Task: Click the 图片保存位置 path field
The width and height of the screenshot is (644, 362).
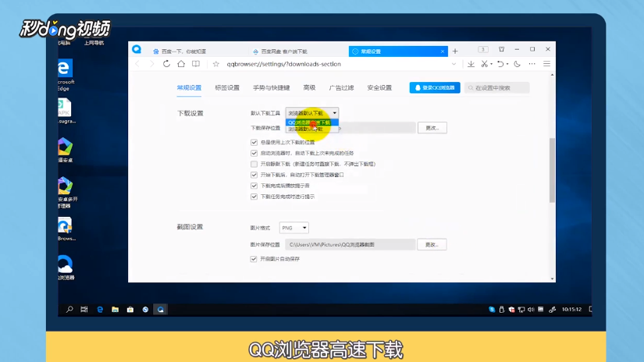Action: 350,245
